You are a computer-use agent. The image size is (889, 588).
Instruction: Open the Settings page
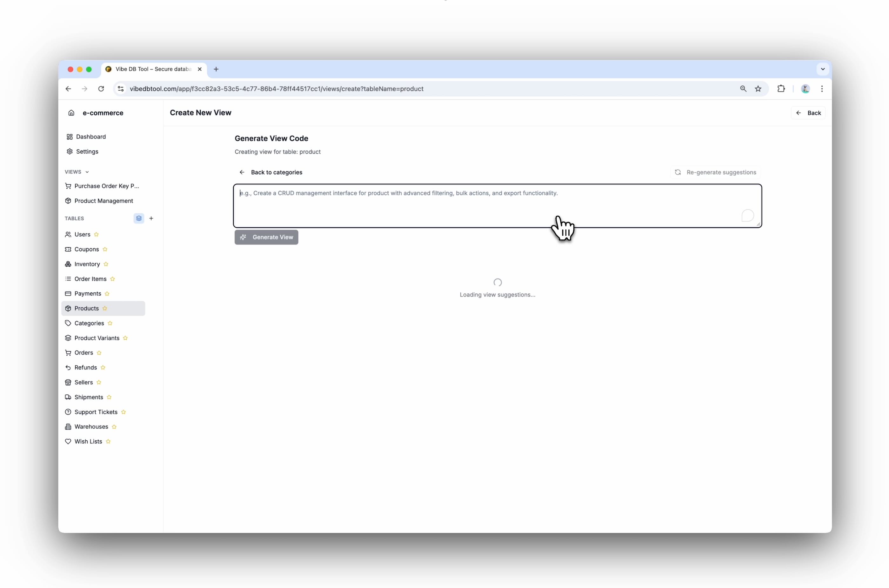point(87,151)
